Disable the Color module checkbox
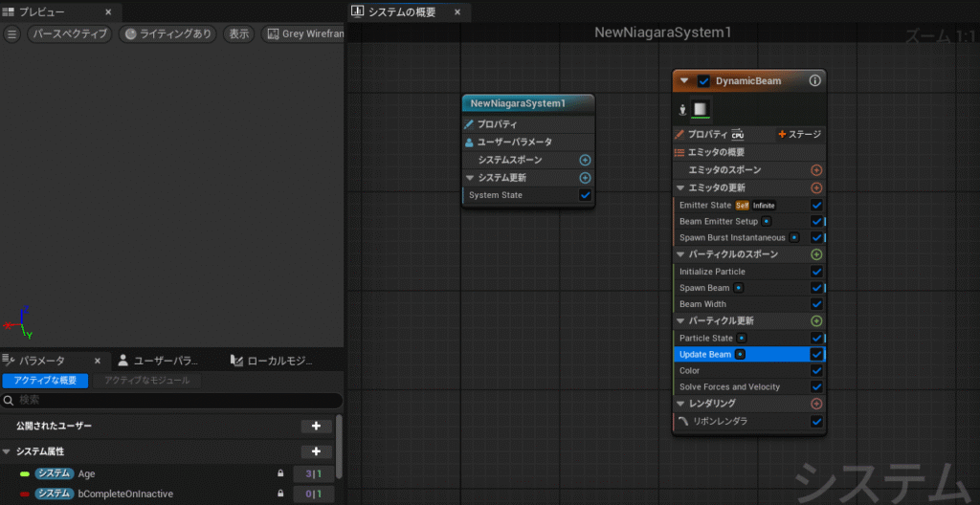 click(816, 371)
